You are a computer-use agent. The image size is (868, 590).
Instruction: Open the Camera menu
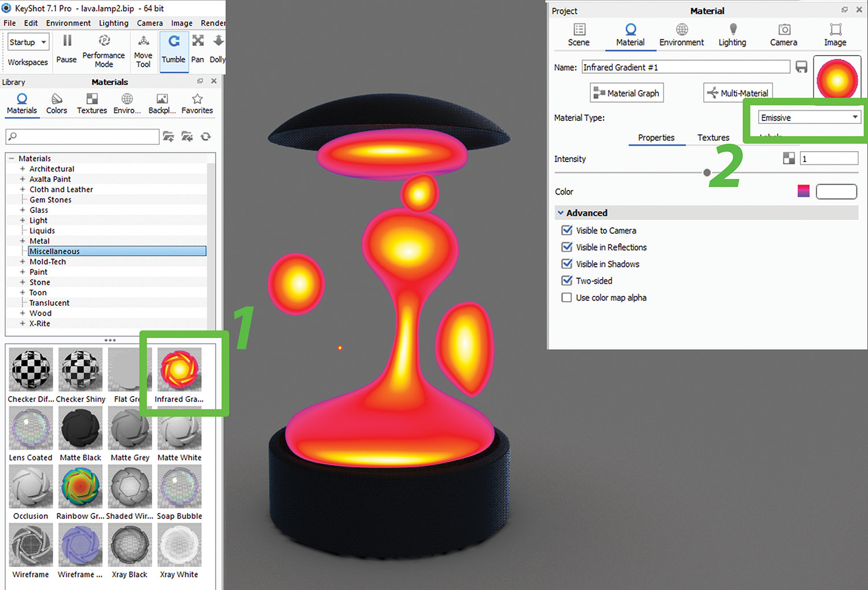coord(150,23)
